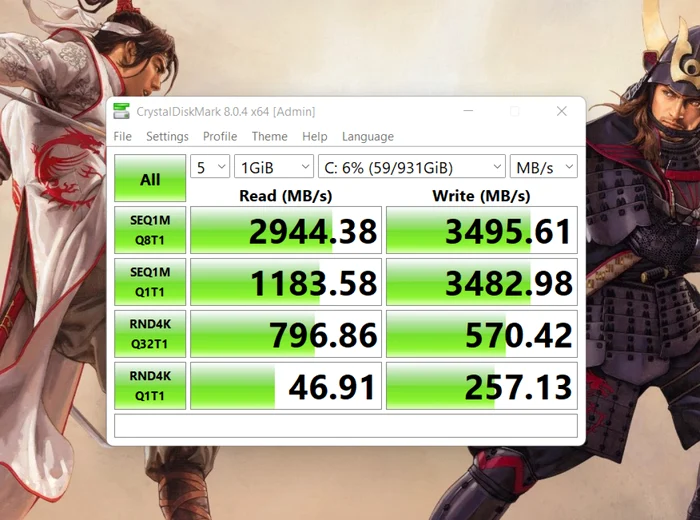This screenshot has width=700, height=520.
Task: Start the SEQ1M Q1T1 test
Action: pyautogui.click(x=150, y=282)
